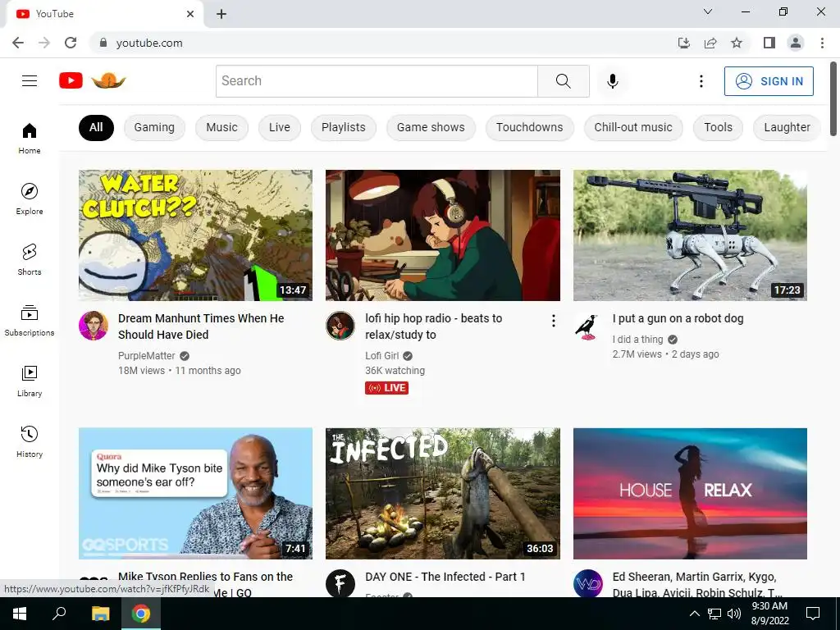The height and width of the screenshot is (630, 840).
Task: Open Explore in sidebar
Action: [x=30, y=199]
